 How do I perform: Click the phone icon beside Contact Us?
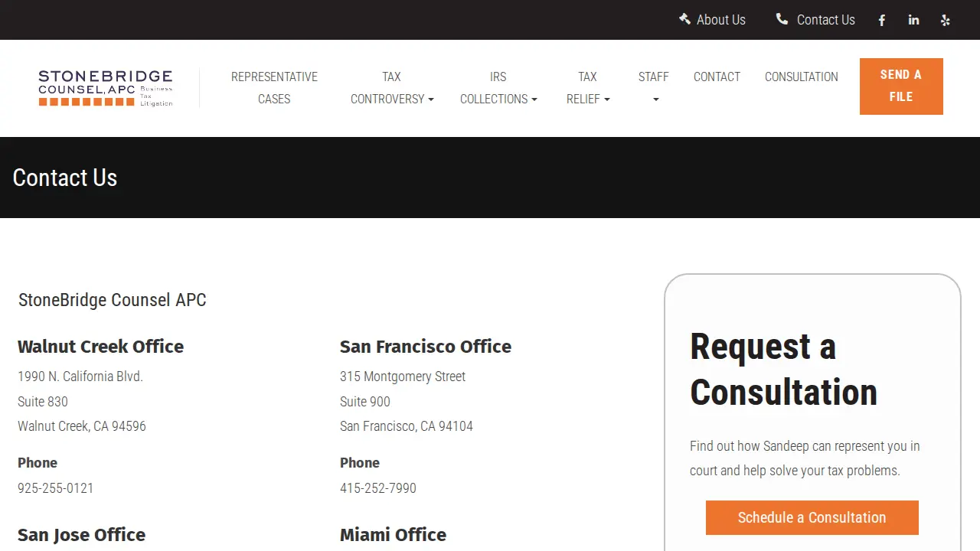[782, 19]
